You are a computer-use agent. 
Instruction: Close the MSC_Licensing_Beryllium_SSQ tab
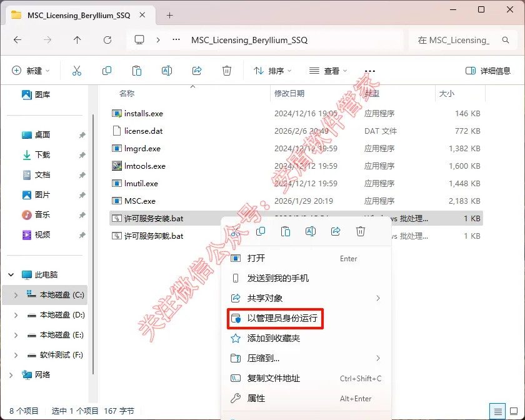[x=142, y=15]
